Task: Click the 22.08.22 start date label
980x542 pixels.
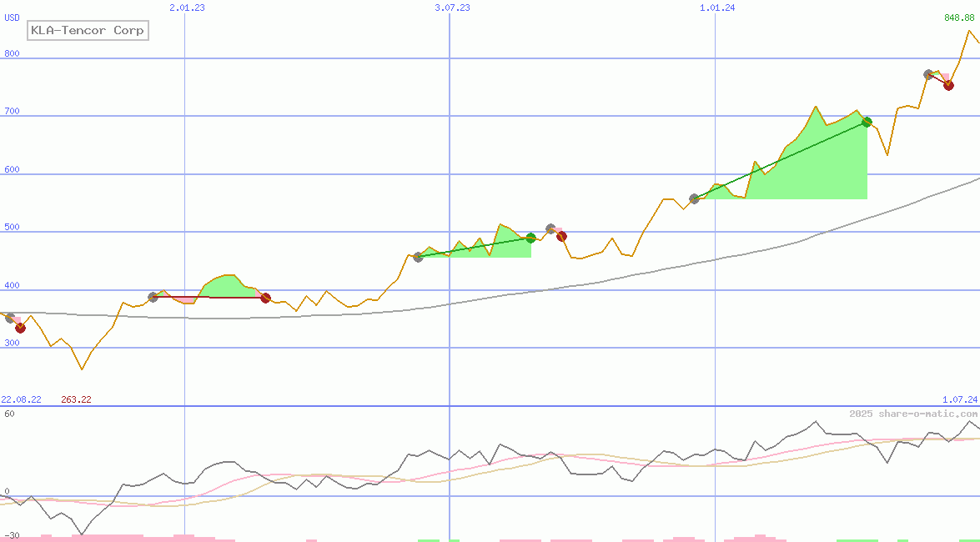Action: 21,399
